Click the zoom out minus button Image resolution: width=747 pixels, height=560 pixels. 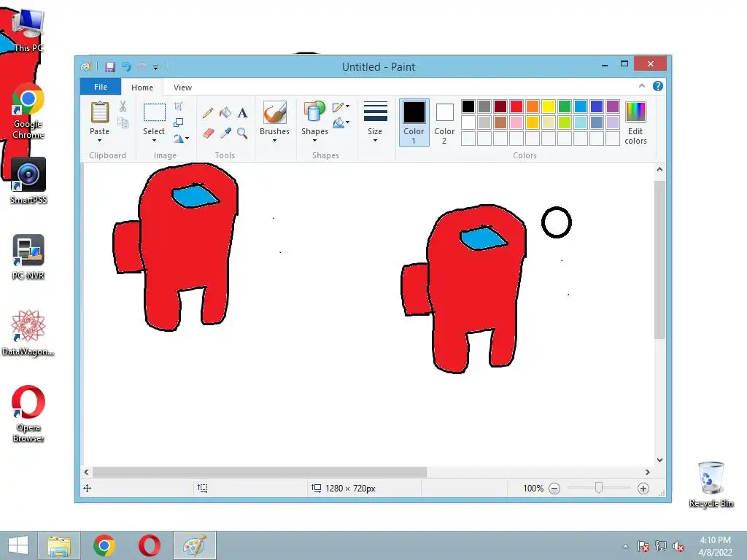pyautogui.click(x=554, y=489)
